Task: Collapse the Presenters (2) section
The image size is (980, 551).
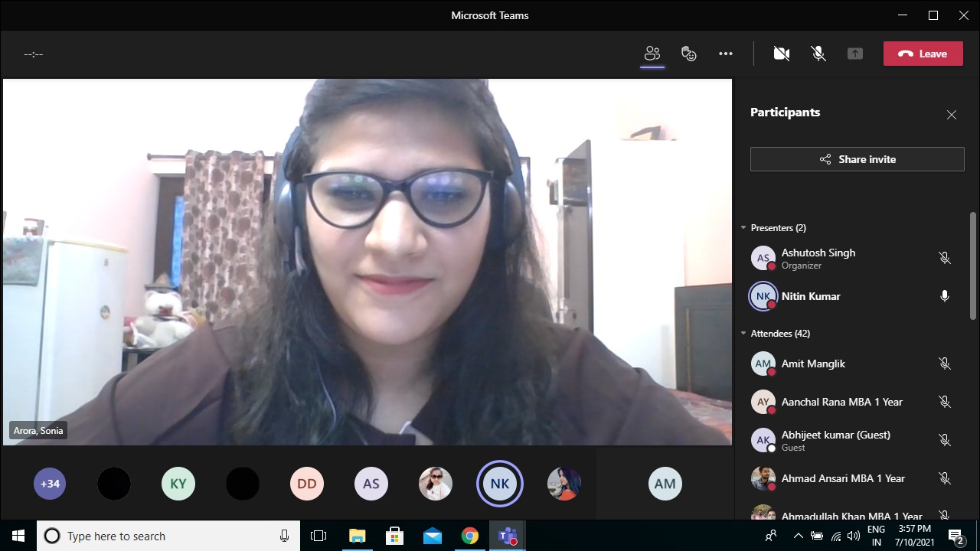Action: [x=743, y=228]
